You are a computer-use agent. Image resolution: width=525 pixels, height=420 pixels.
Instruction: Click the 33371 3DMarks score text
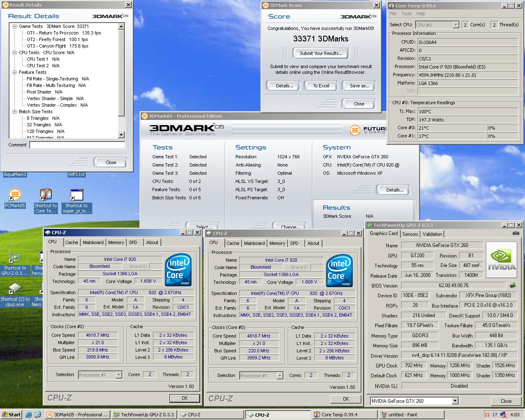click(321, 39)
